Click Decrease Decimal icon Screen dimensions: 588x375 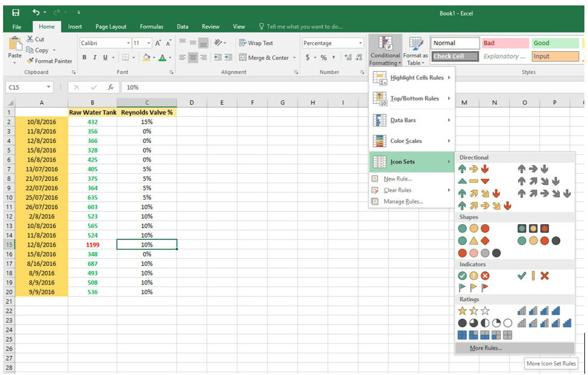click(359, 57)
